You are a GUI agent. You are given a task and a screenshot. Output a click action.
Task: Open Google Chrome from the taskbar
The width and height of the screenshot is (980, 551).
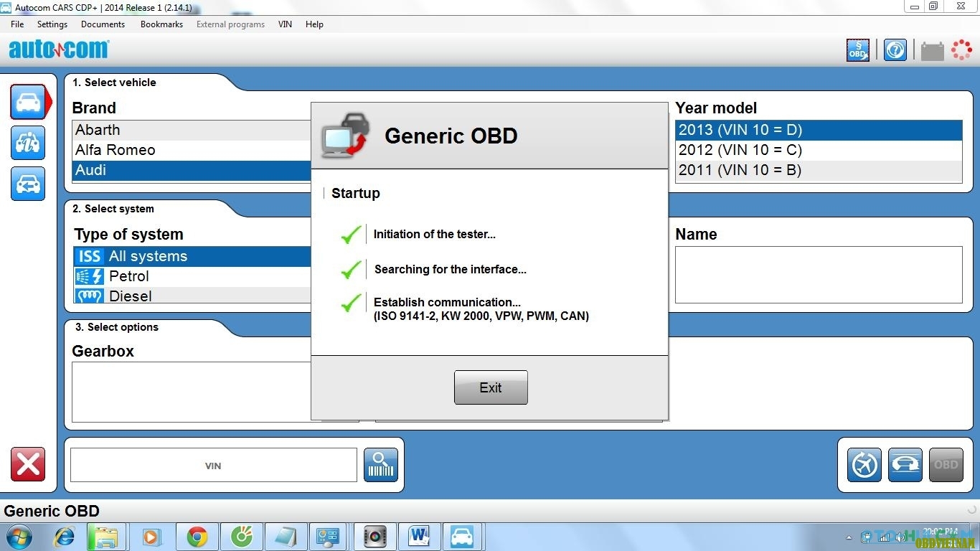tap(197, 537)
